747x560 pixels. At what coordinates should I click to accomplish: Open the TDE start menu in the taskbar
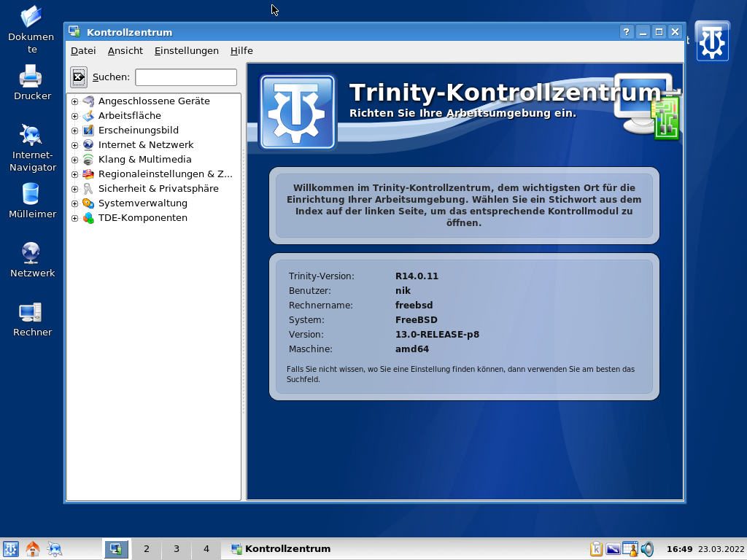coord(10,549)
